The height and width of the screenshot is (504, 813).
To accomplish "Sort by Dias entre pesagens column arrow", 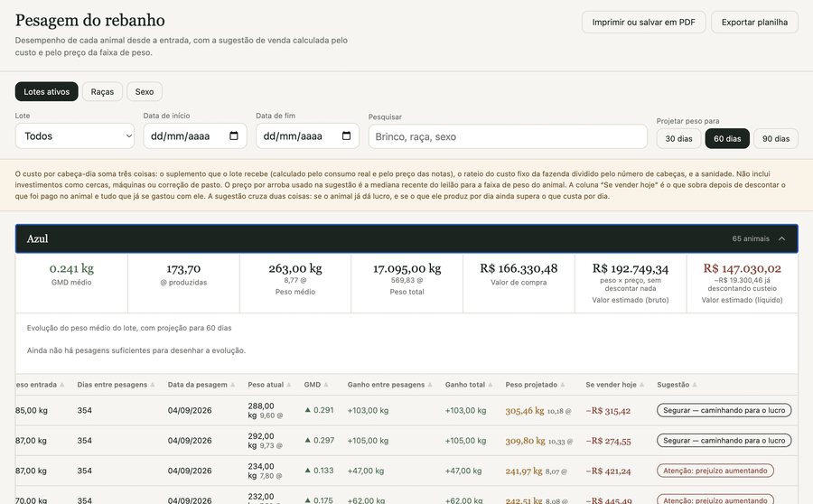I will tap(153, 385).
